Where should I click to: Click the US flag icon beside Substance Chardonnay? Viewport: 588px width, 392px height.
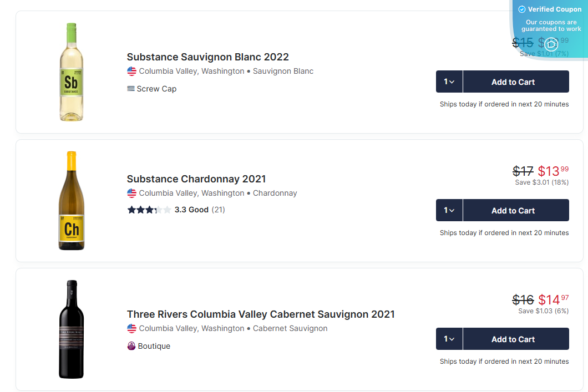(131, 193)
